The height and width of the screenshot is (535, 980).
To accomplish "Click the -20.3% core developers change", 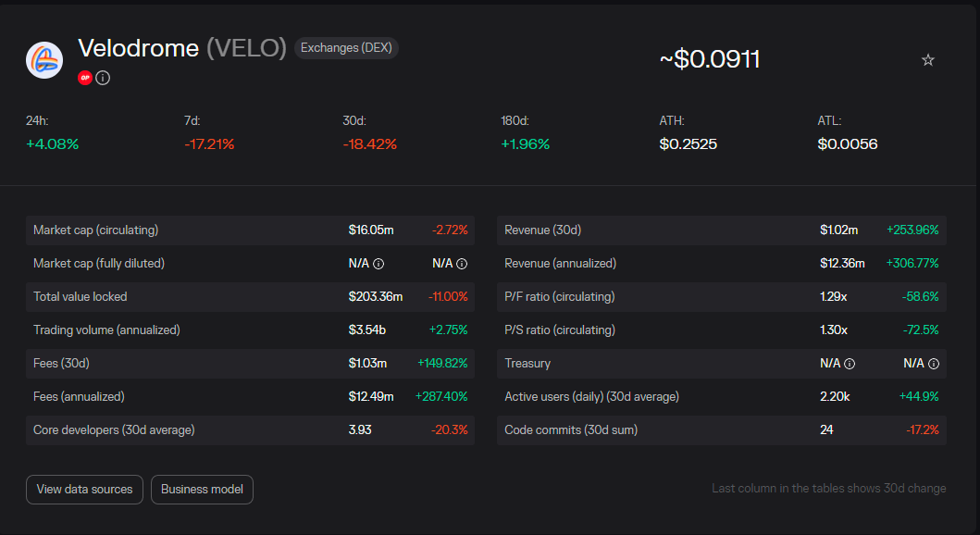I will [450, 430].
